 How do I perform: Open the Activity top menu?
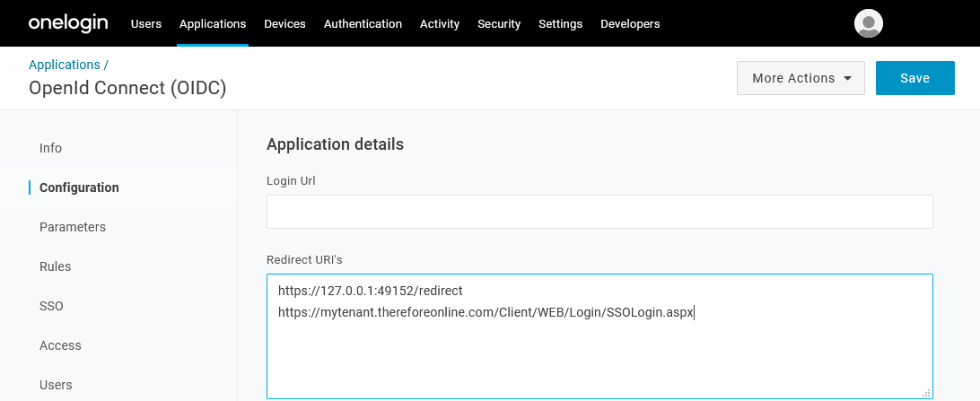pyautogui.click(x=440, y=23)
